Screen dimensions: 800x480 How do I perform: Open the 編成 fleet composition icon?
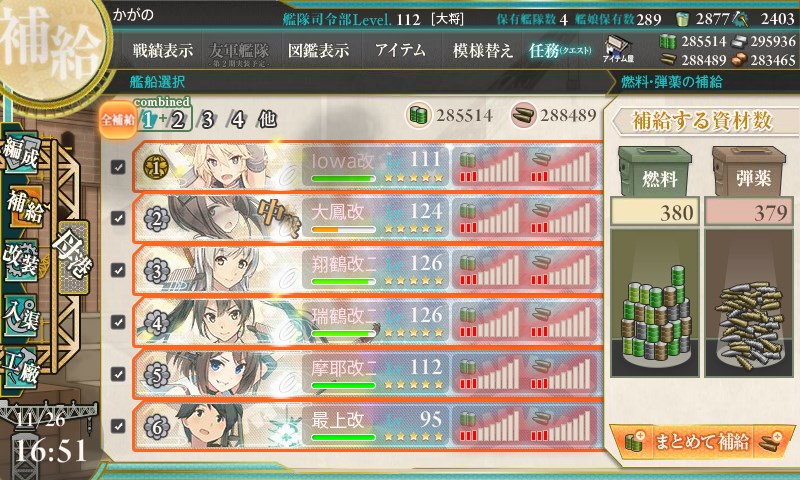[x=21, y=153]
